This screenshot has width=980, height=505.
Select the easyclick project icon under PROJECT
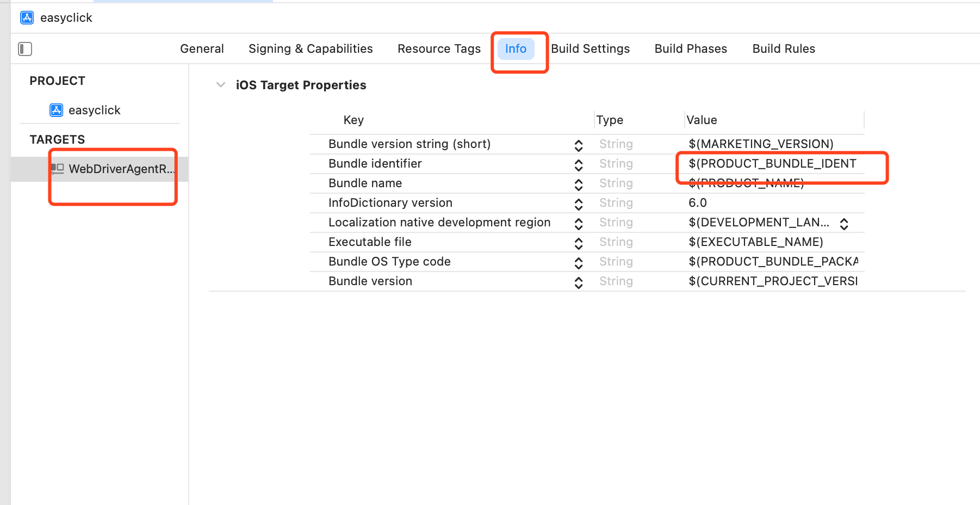[56, 110]
